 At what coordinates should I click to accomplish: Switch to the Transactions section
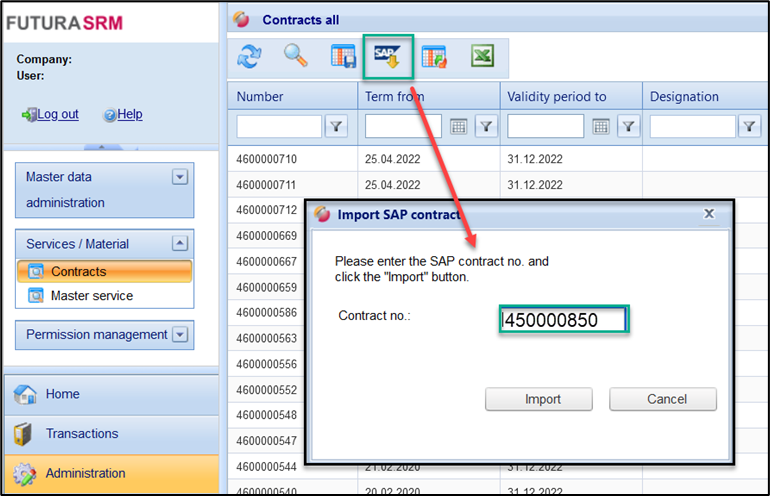point(81,433)
